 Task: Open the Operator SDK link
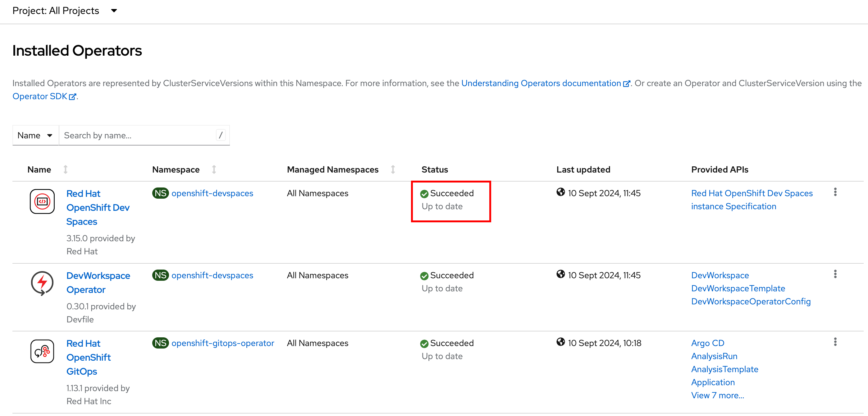click(44, 96)
